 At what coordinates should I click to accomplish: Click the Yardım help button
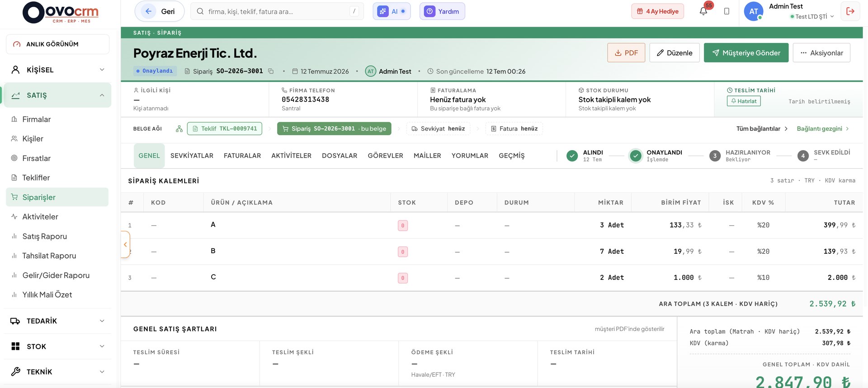[442, 11]
